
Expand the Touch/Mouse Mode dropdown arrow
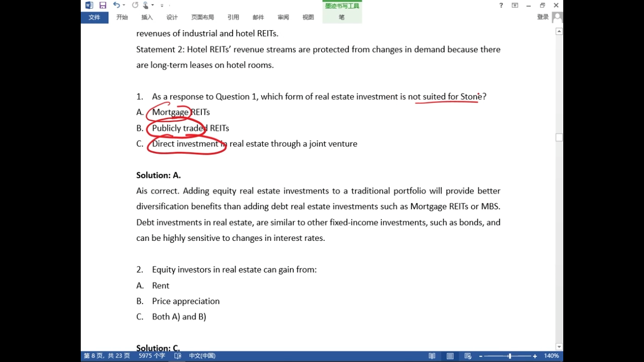153,5
